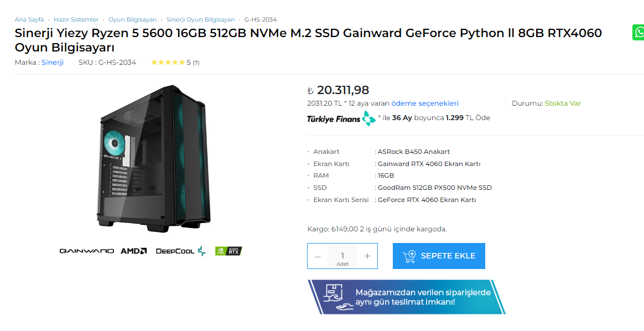Viewport: 644px width, 331px height.
Task: Click the WhatsApp chat icon
Action: (638, 33)
